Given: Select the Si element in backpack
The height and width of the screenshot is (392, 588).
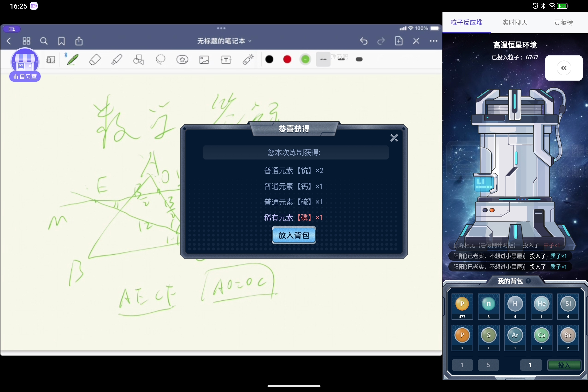Looking at the screenshot, I should tap(568, 307).
